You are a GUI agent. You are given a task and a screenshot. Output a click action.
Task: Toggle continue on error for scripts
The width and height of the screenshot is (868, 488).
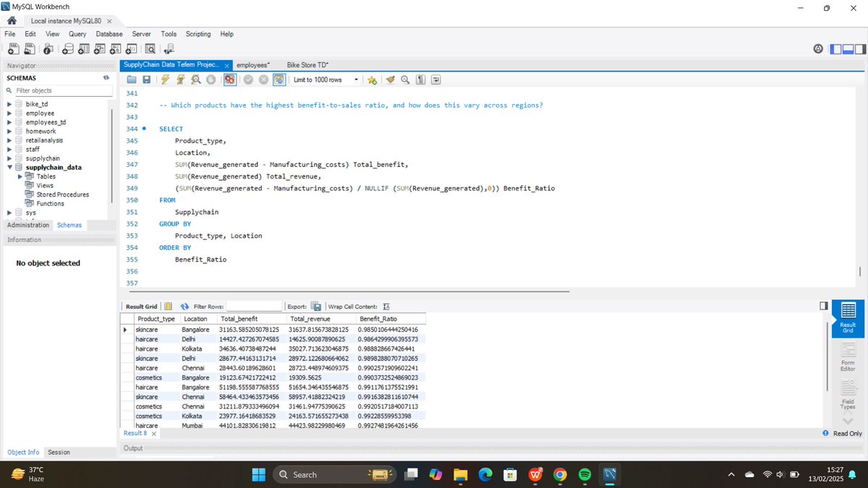click(229, 80)
